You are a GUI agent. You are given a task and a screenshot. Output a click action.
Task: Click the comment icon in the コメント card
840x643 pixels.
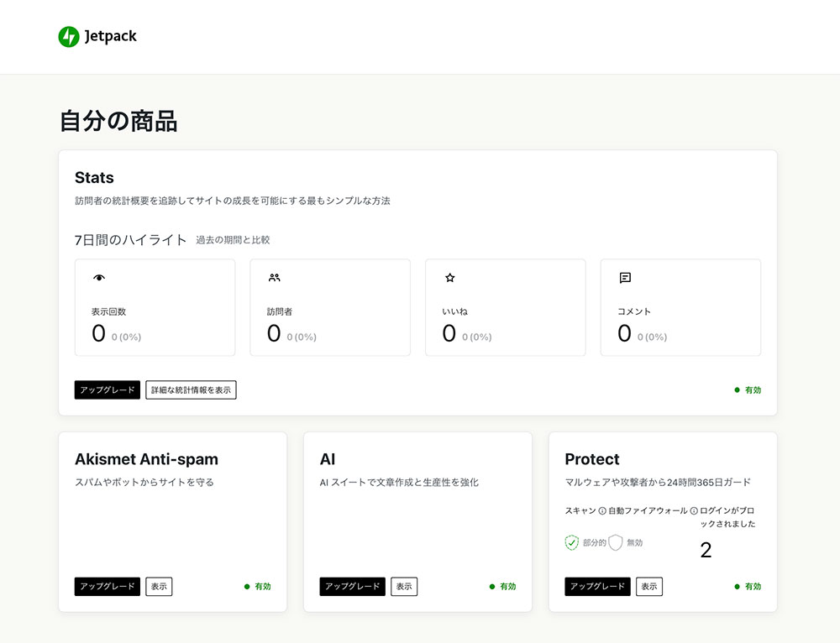[625, 277]
